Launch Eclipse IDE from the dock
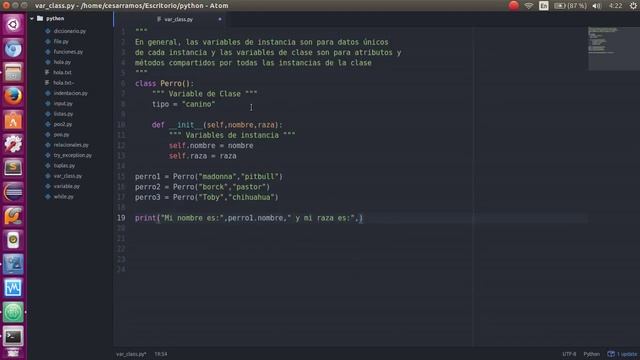 [x=13, y=192]
